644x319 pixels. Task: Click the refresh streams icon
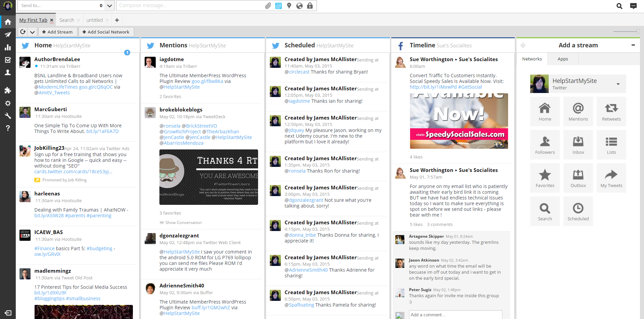(x=23, y=32)
